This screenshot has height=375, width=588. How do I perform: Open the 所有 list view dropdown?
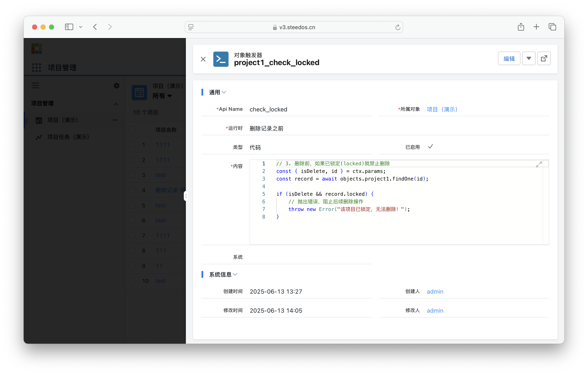click(162, 96)
